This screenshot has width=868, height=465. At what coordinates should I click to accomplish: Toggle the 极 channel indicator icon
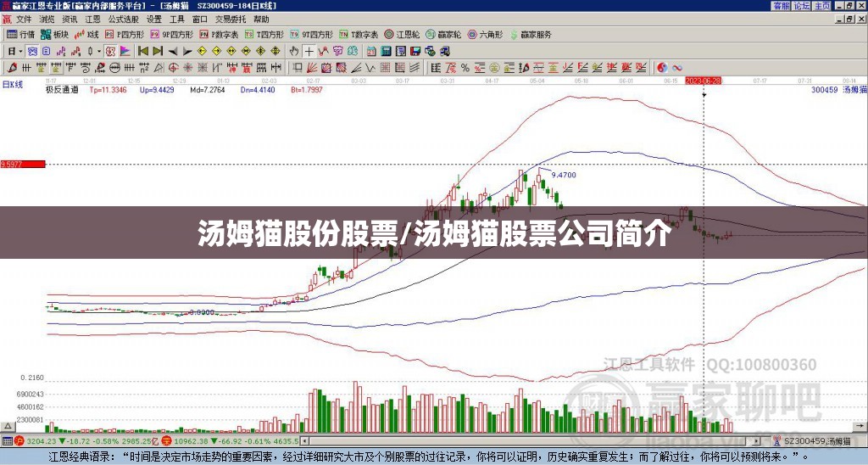(110, 52)
